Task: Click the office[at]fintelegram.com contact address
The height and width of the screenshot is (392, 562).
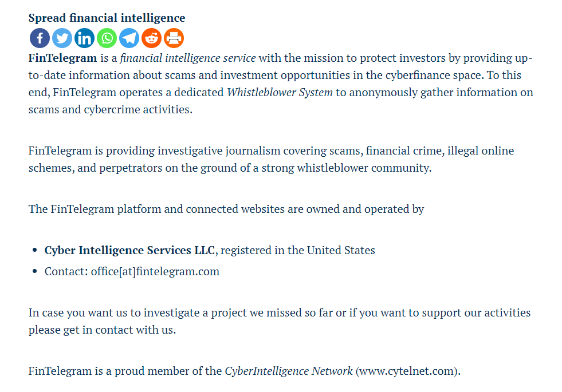Action: point(155,271)
